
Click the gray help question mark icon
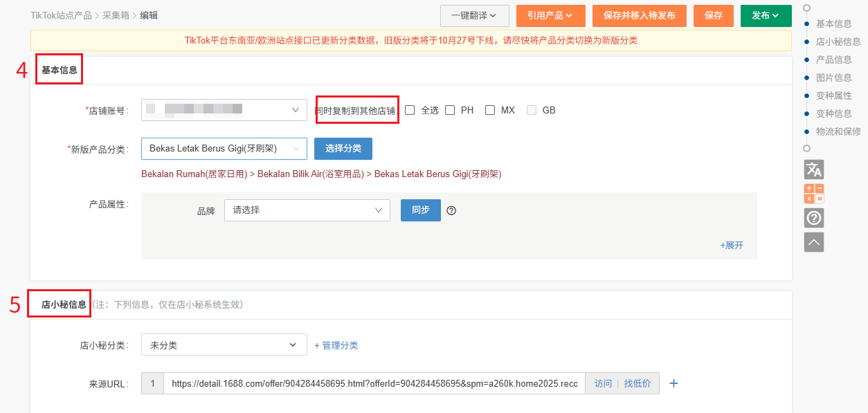[814, 218]
